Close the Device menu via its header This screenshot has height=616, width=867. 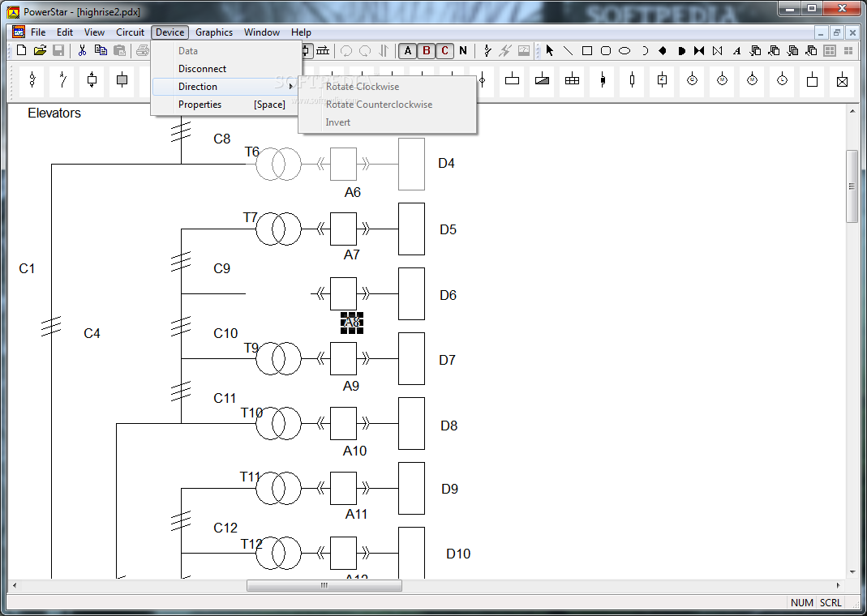(170, 32)
